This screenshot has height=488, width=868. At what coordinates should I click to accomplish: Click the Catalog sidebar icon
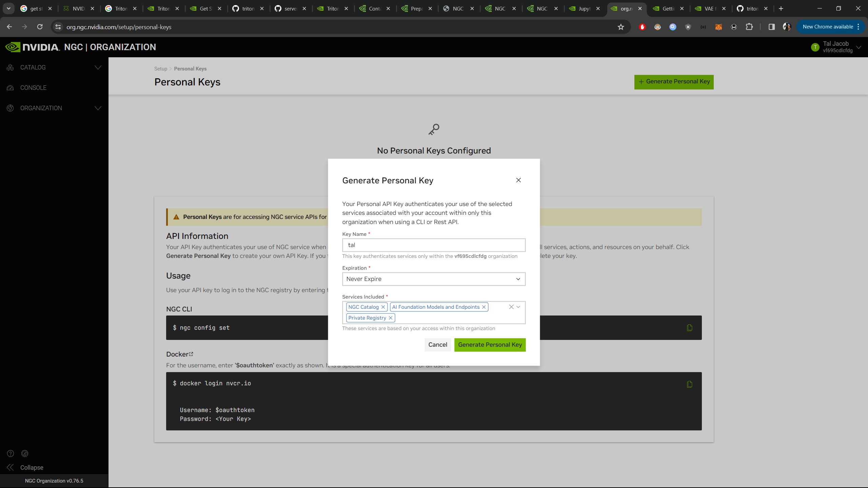tap(10, 67)
